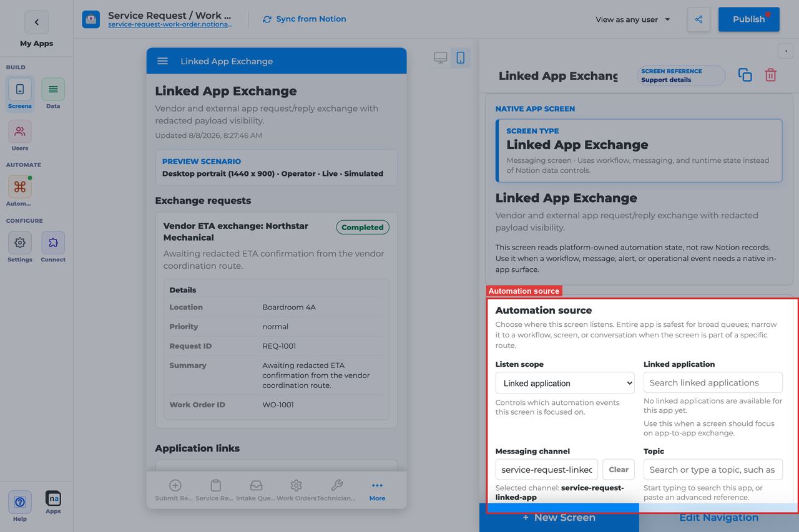Duplicate this screen with the copy icon
This screenshot has width=799, height=532.
(x=745, y=75)
